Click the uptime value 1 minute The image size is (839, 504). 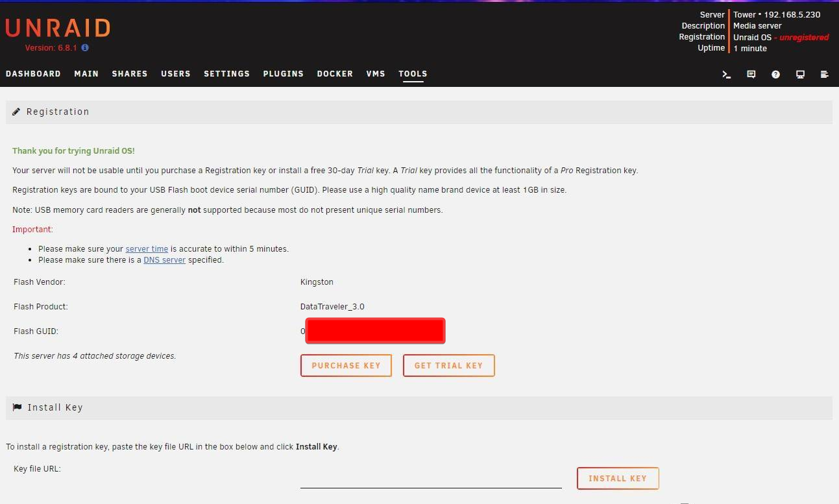click(750, 49)
